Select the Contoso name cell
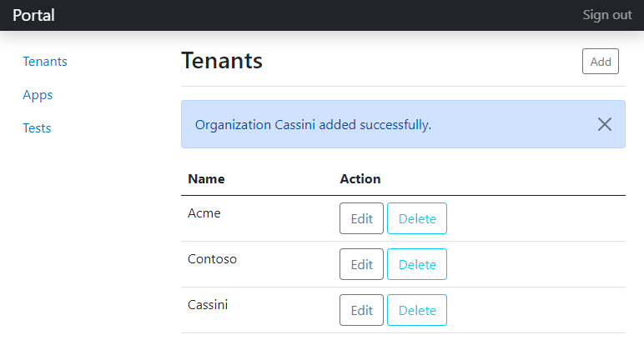 213,259
